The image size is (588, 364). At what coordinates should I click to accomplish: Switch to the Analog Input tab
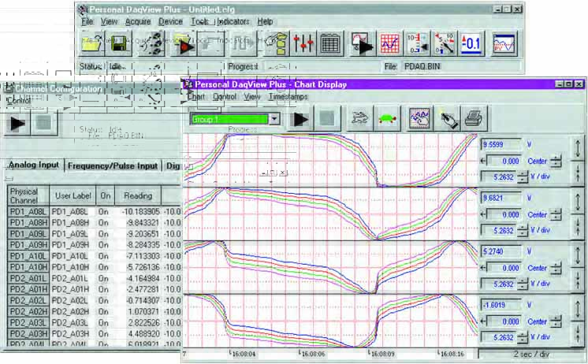coord(34,165)
